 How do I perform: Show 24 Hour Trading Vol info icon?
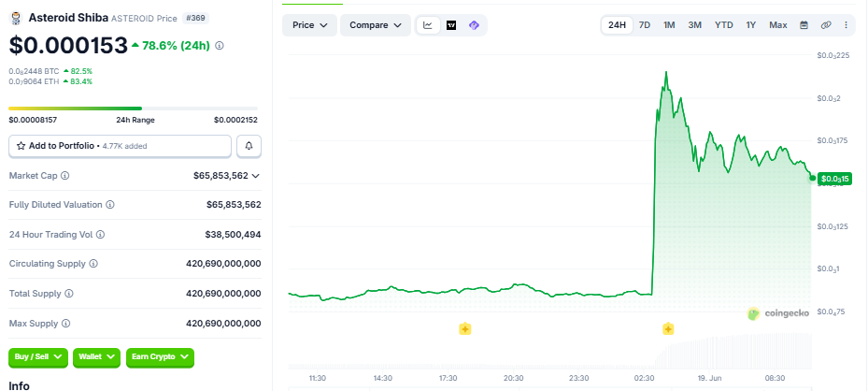100,235
